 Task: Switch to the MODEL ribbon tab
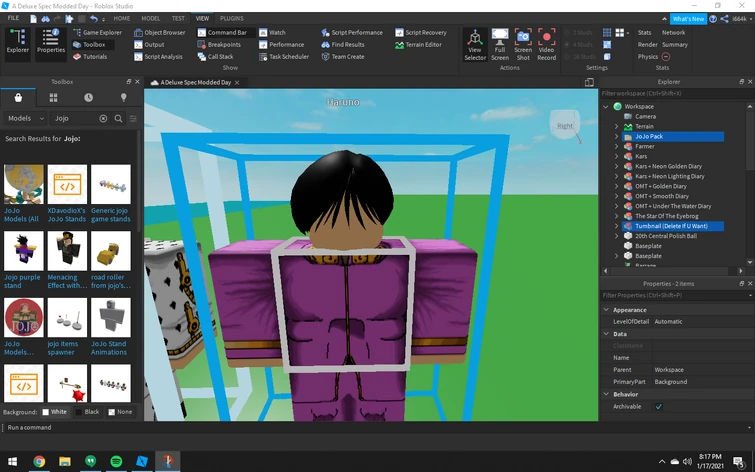pyautogui.click(x=150, y=18)
